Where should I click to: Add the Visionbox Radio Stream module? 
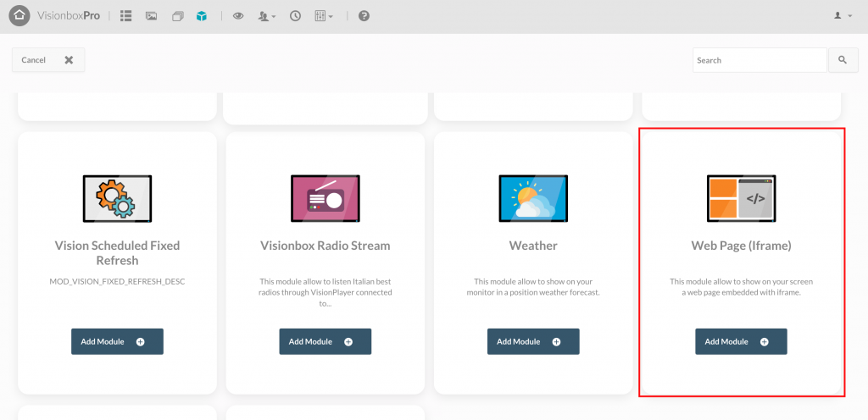[325, 341]
